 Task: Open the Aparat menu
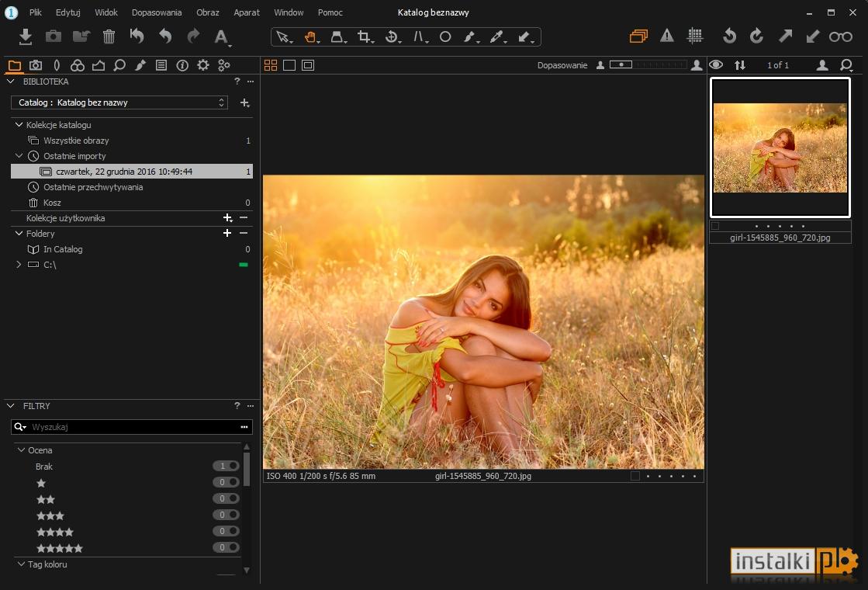[x=247, y=12]
